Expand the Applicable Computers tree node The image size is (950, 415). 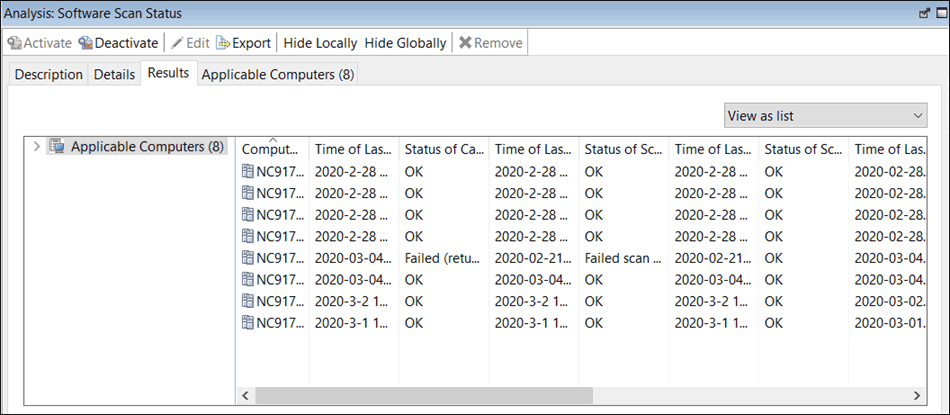click(37, 146)
